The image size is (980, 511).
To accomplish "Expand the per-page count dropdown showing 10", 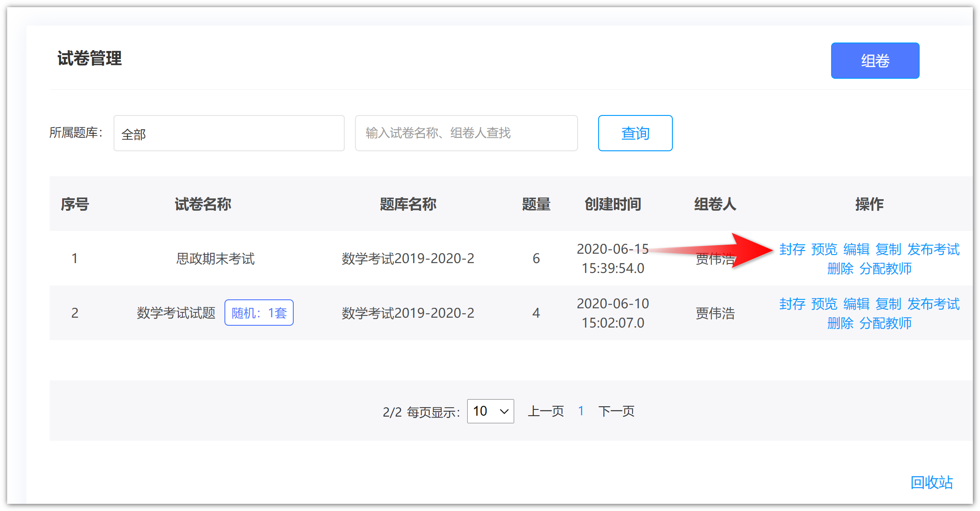I will pos(490,411).
